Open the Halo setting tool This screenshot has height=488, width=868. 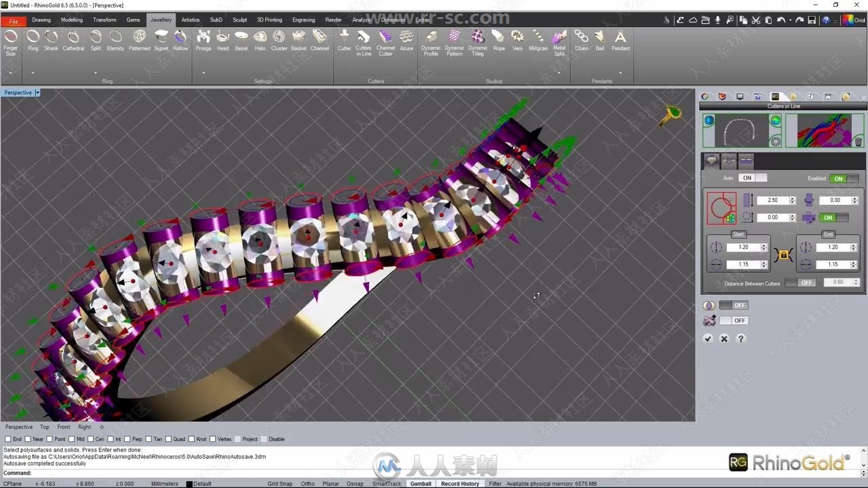(x=260, y=41)
